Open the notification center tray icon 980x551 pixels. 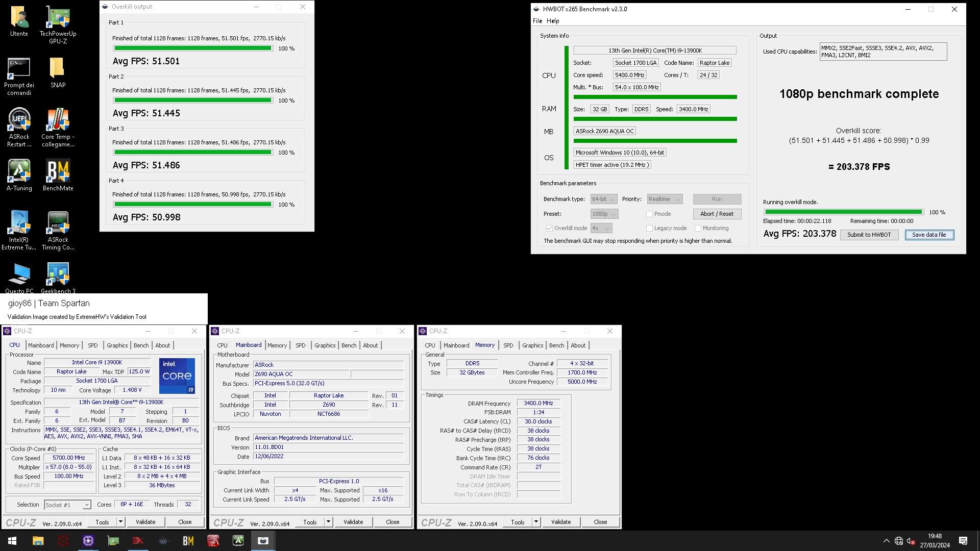point(963,541)
